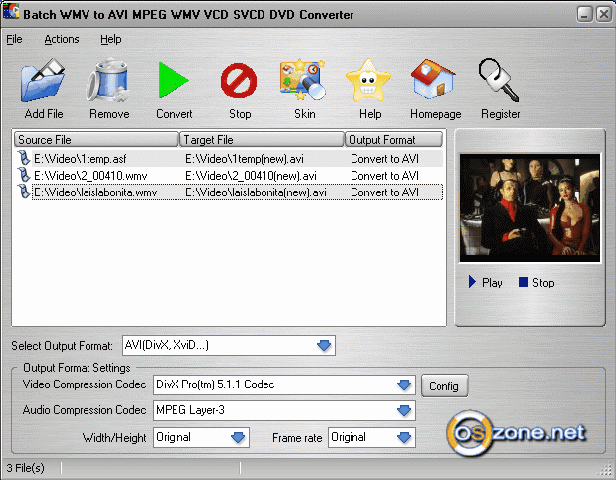Select the E:\Video\laislabonita.wmv source row
Image resolution: width=616 pixels, height=480 pixels.
[x=95, y=192]
